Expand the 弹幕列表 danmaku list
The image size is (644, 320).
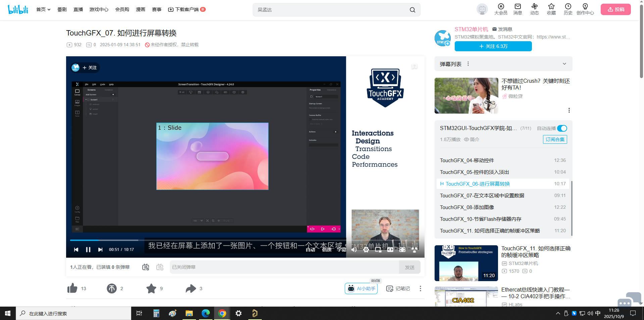(564, 64)
